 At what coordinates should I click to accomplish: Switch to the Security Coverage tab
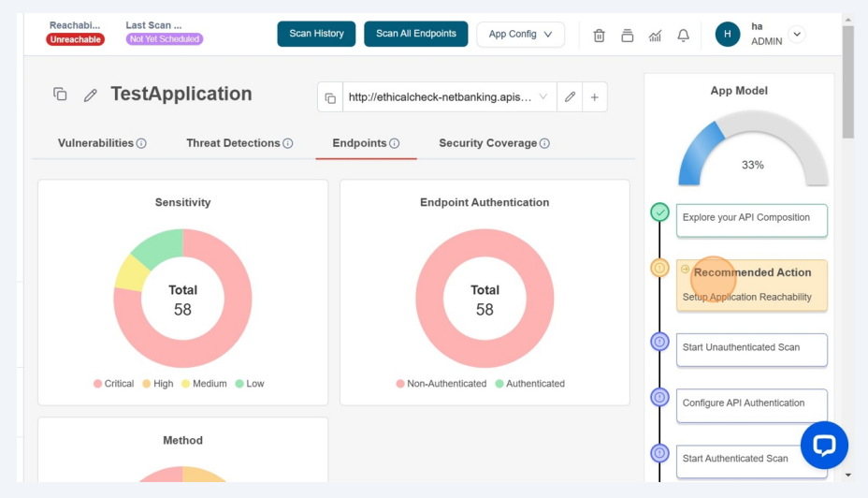(x=493, y=143)
